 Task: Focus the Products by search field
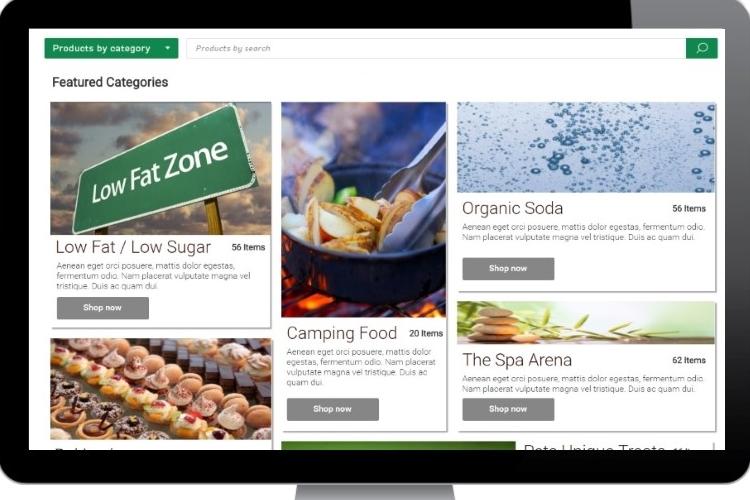pyautogui.click(x=436, y=48)
